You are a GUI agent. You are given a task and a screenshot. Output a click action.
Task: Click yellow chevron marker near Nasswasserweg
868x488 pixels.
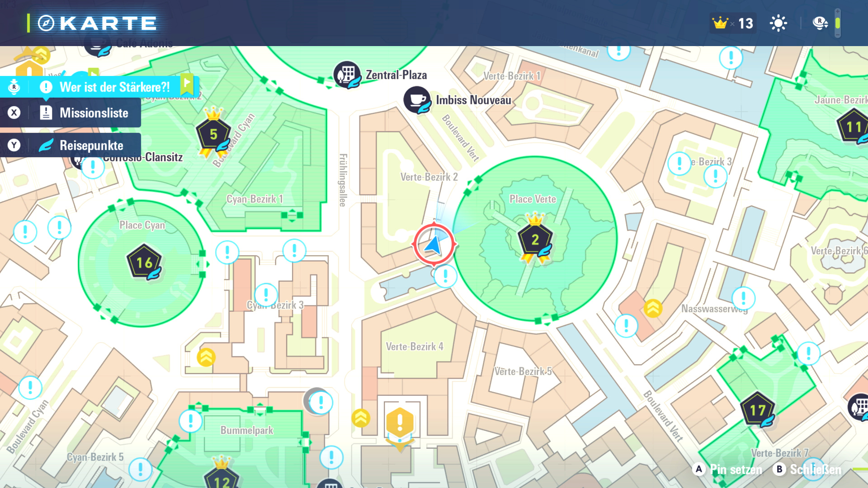[653, 309]
